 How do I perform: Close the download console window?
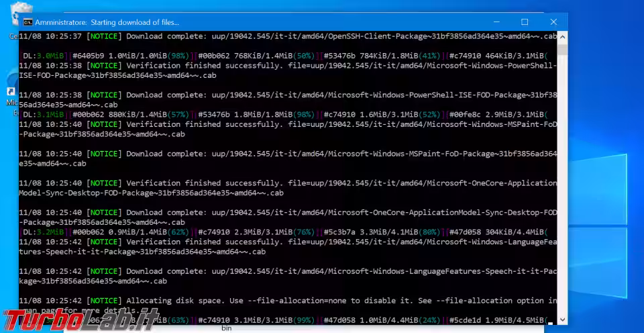553,22
